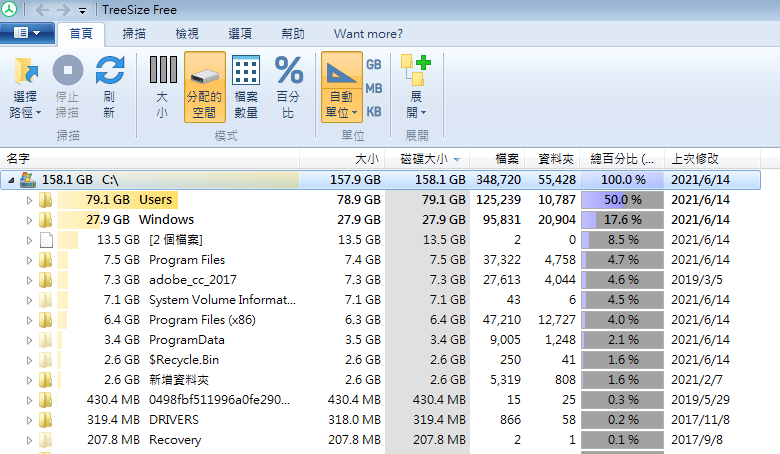Click the Program Files (x86) folder icon
This screenshot has height=454, width=780.
tap(46, 320)
